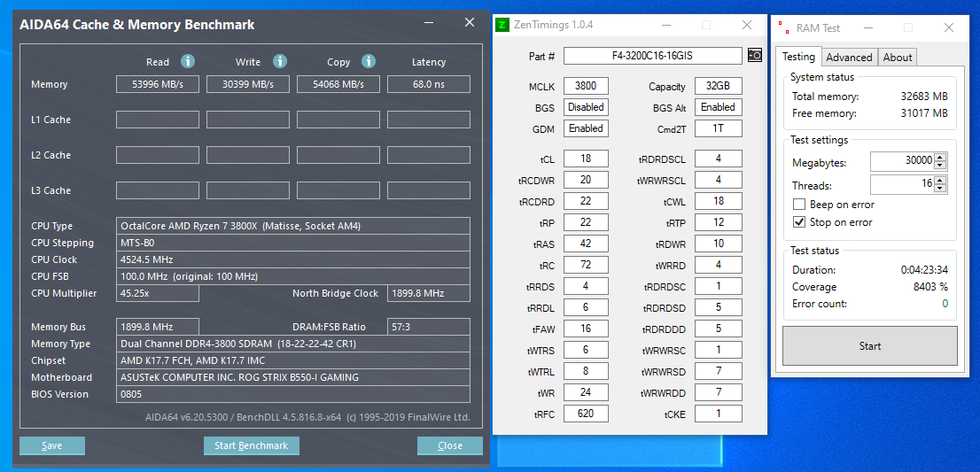Increase Megabytes value with up arrow

click(x=940, y=158)
